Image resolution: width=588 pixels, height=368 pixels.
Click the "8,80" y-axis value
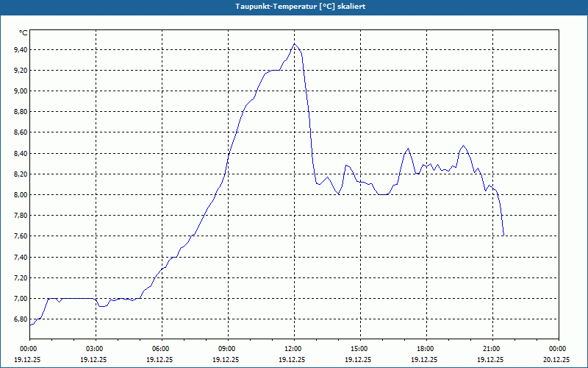click(x=21, y=112)
